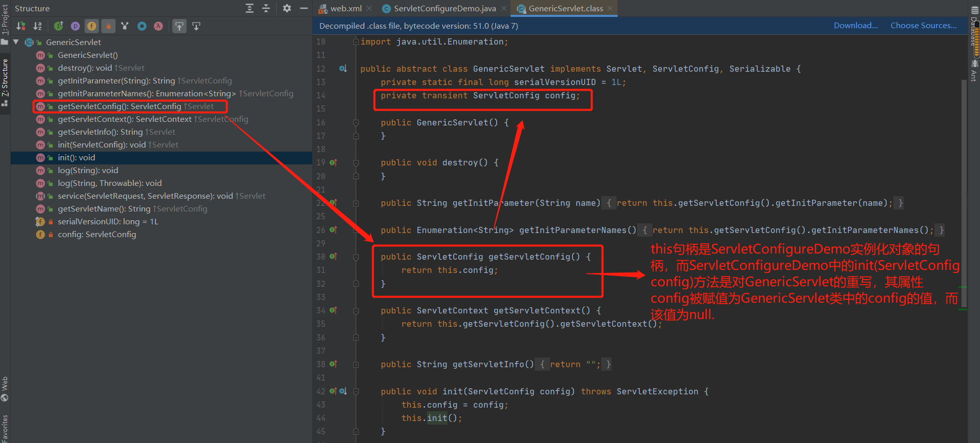Screen dimensions: 980x443
Task: Select destroy(): void in Structure tree
Action: [85, 68]
